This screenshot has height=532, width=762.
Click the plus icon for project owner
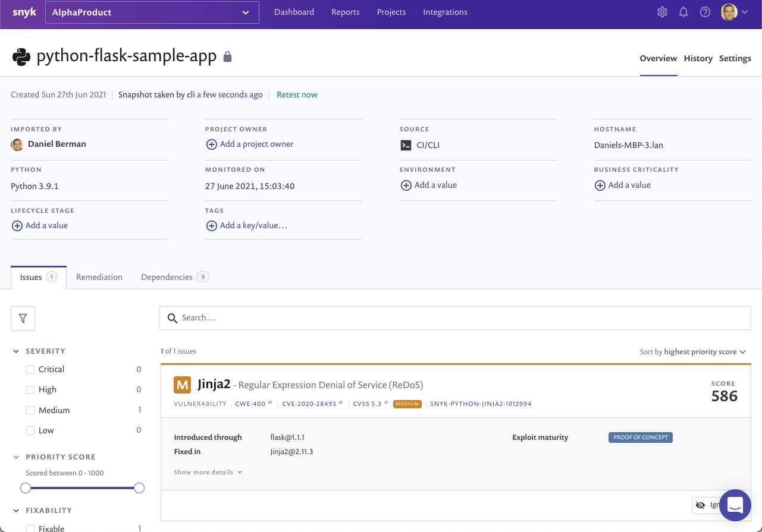pos(211,144)
